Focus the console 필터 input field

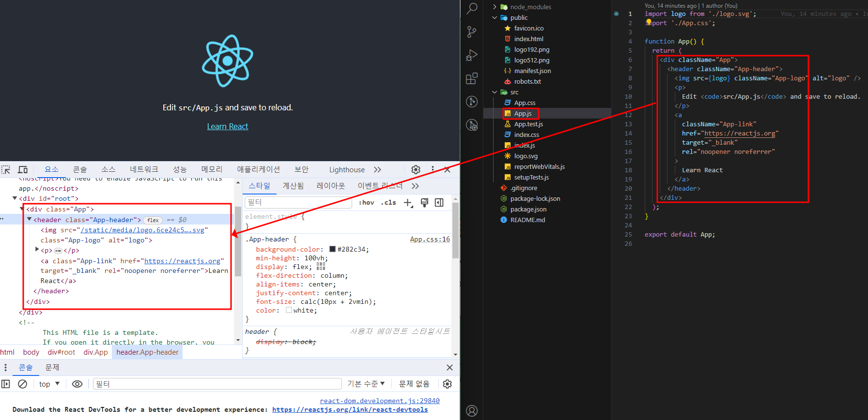coord(217,384)
